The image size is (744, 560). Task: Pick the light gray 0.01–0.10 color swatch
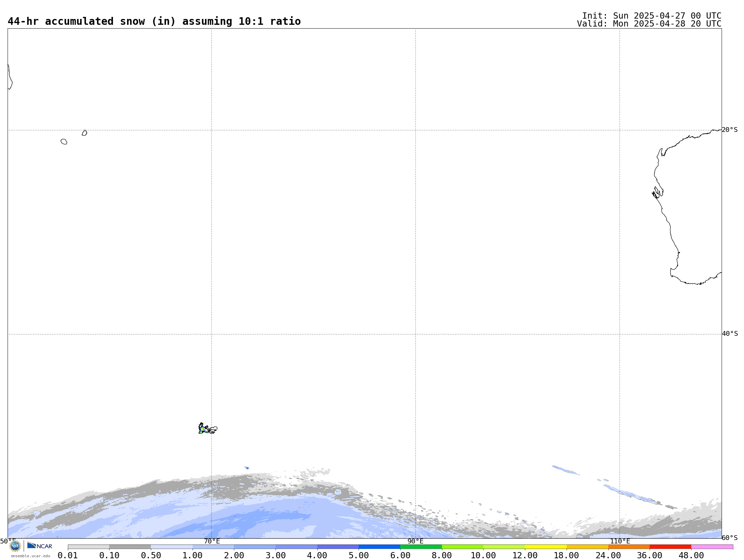89,547
